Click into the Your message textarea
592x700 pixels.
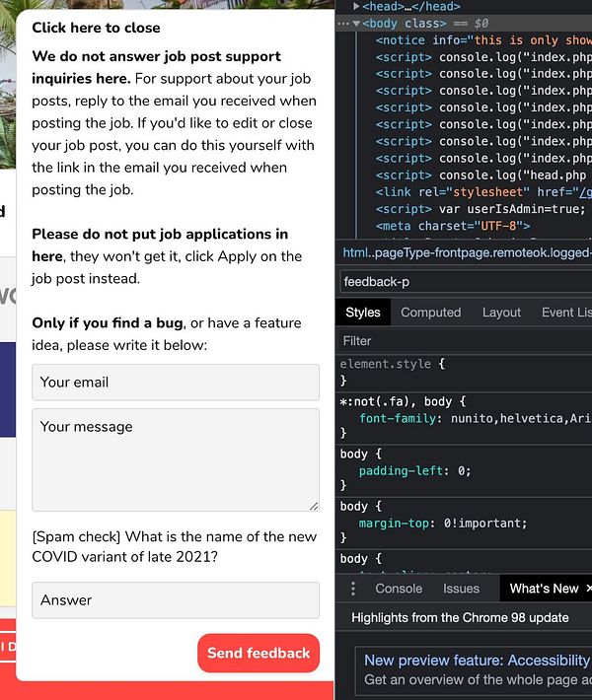tap(176, 459)
